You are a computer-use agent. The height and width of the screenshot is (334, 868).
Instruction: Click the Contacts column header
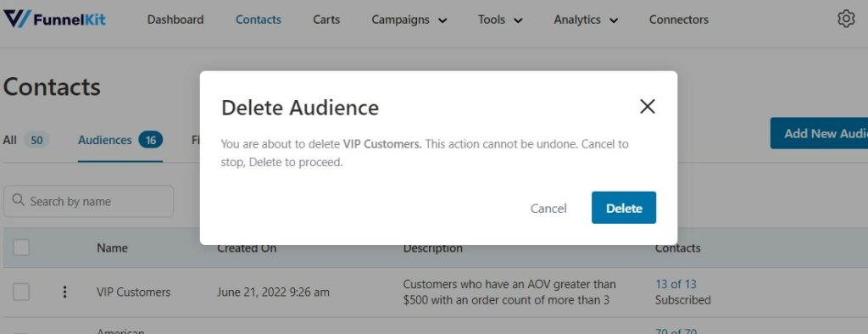677,248
